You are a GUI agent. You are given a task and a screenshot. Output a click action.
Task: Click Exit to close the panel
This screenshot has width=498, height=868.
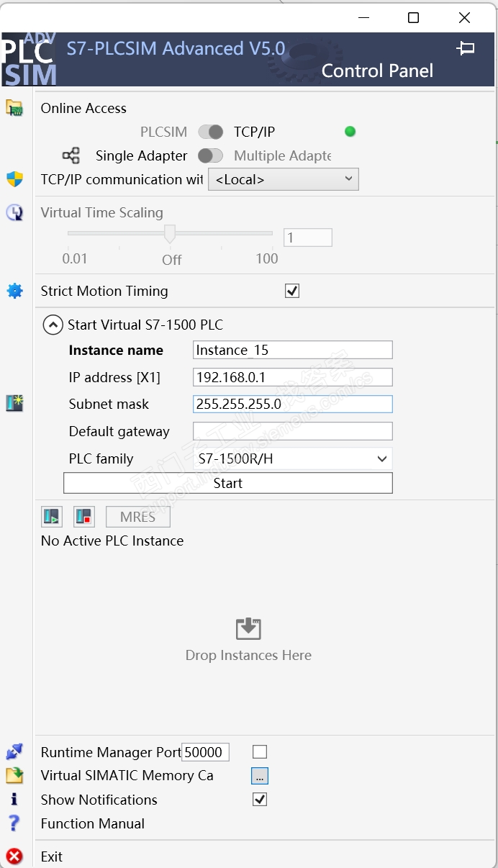point(52,856)
